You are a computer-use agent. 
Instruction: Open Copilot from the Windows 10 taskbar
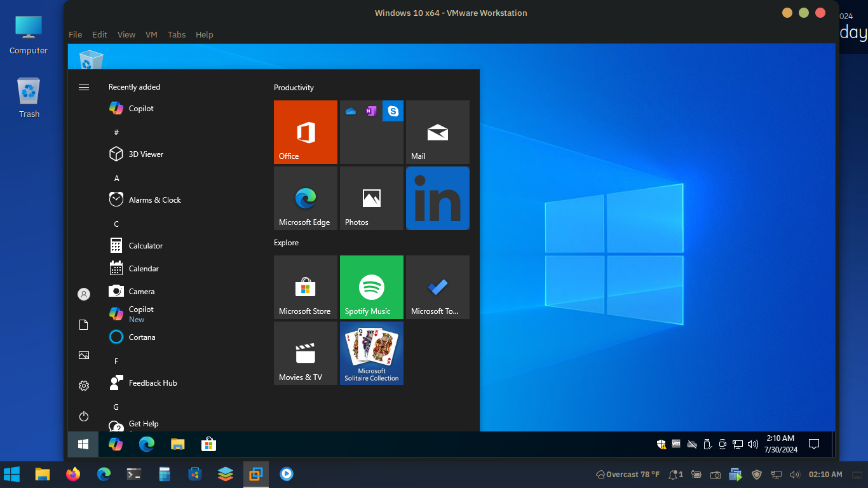coord(116,444)
